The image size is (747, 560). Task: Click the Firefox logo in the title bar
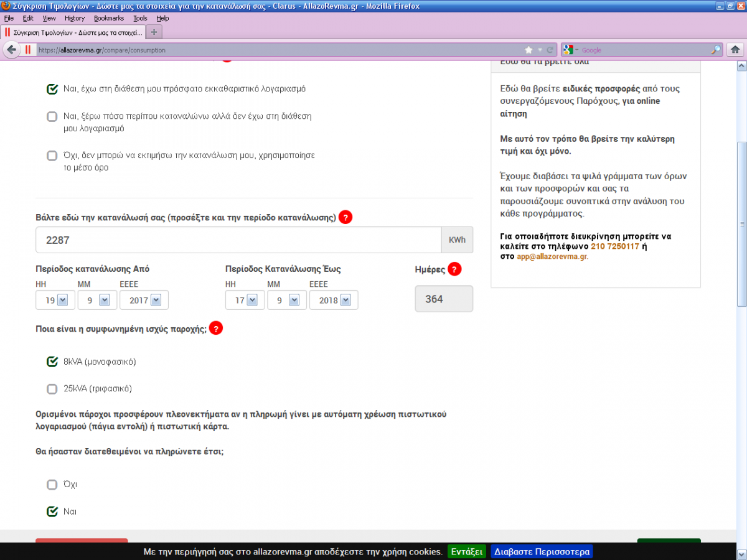[x=6, y=6]
